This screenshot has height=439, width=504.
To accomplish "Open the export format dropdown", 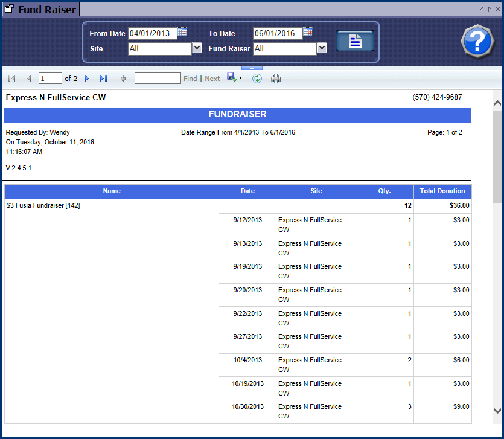I will [x=240, y=79].
